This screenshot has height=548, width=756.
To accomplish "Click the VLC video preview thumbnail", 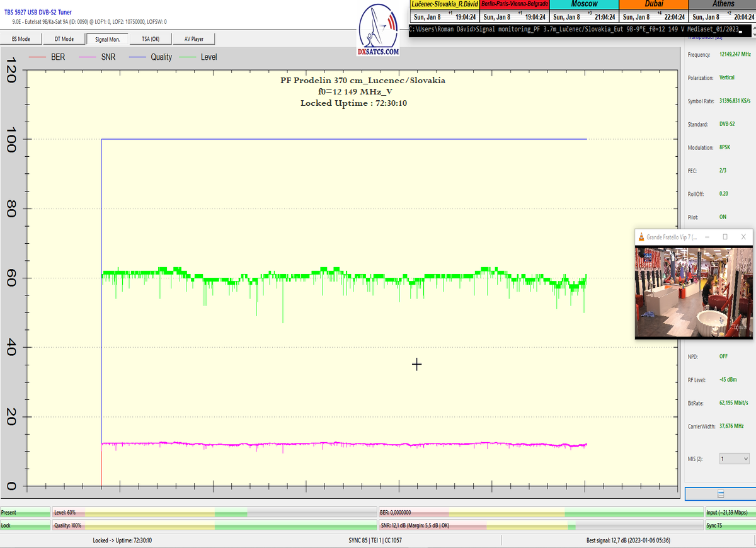I will click(x=694, y=292).
